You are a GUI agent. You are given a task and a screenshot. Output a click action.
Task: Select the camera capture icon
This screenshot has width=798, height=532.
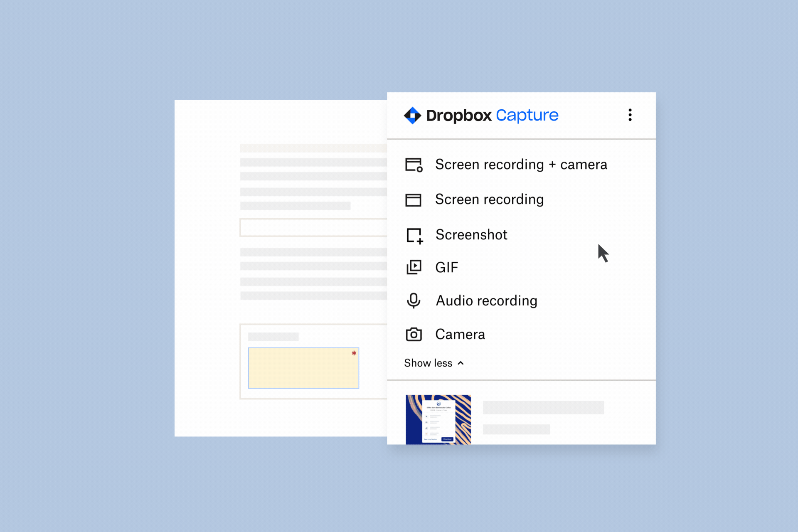coord(414,334)
